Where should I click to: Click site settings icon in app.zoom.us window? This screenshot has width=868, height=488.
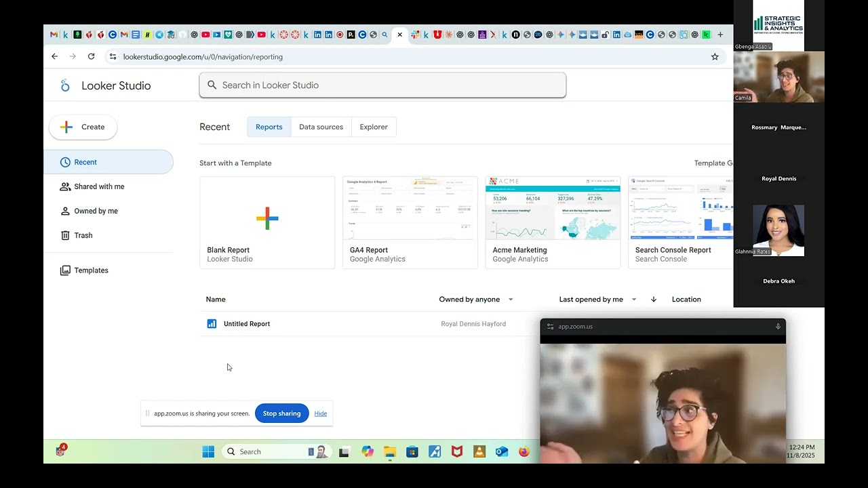point(550,327)
